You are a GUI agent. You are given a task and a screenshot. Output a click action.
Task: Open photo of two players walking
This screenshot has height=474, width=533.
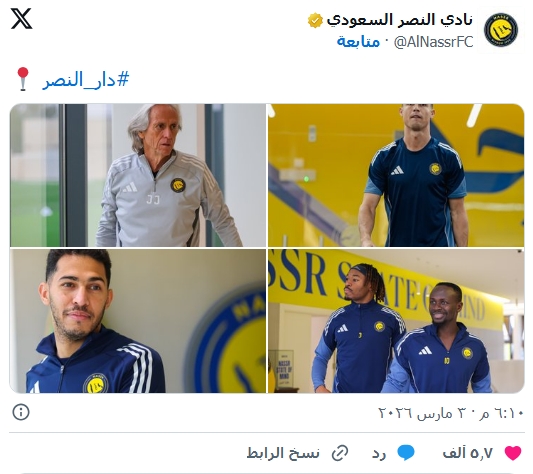[x=396, y=321]
